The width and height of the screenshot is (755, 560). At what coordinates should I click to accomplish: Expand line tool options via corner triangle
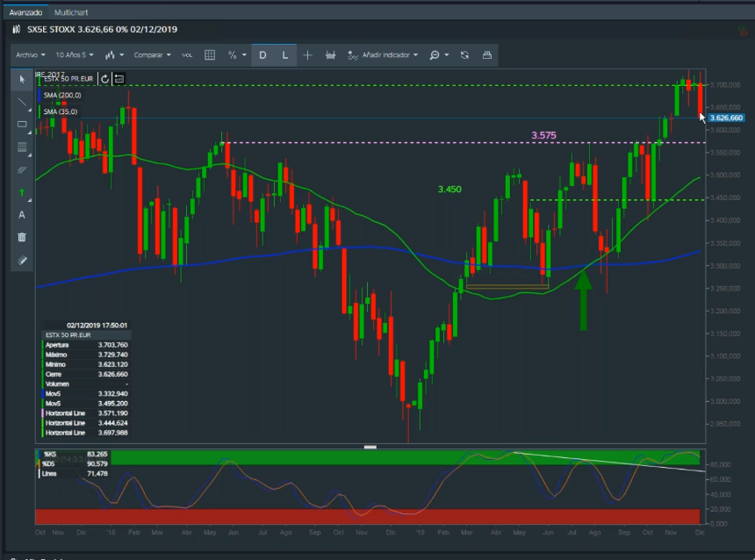30,111
